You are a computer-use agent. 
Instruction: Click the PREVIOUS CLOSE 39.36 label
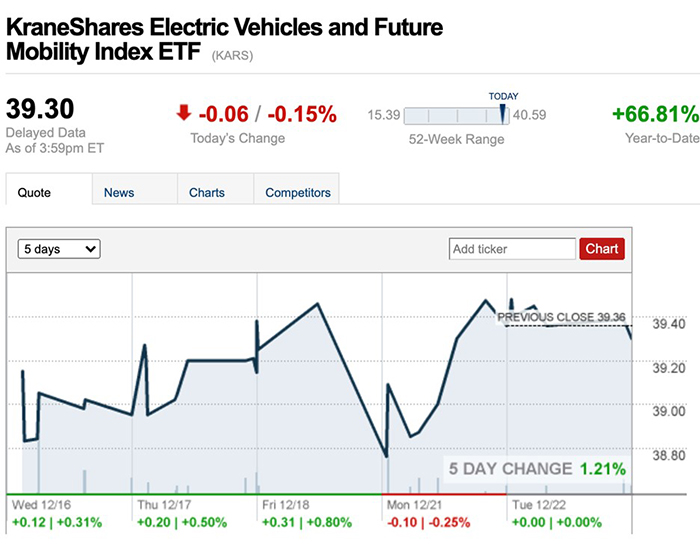(x=561, y=317)
